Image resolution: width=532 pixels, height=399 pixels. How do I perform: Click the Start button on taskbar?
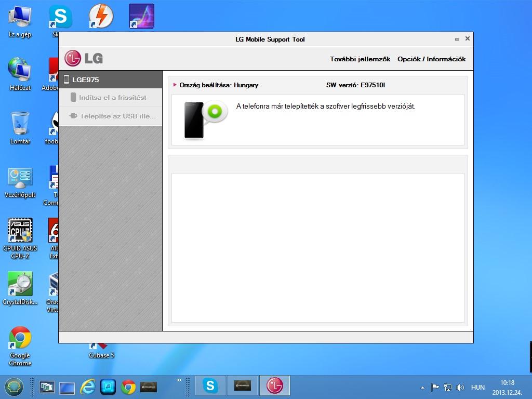(14, 387)
